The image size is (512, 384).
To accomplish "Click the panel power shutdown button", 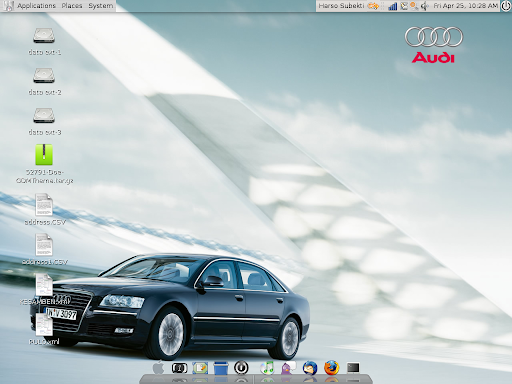I will (506, 6).
